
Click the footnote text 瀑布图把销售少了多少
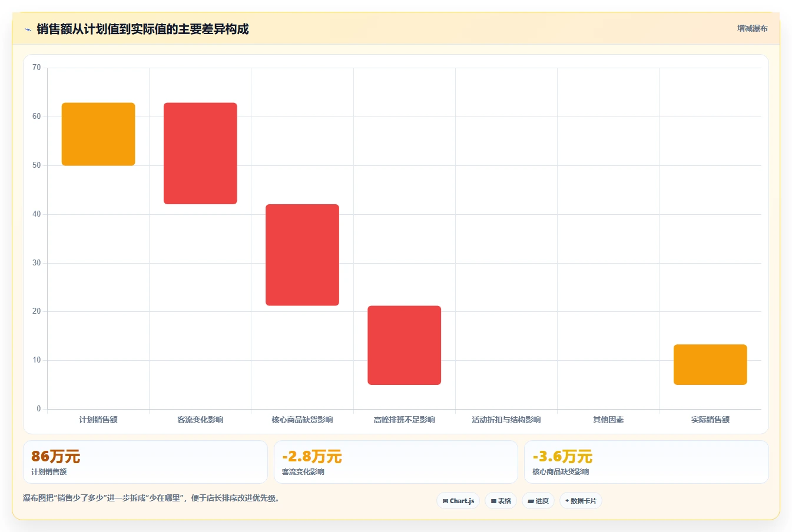click(x=151, y=498)
